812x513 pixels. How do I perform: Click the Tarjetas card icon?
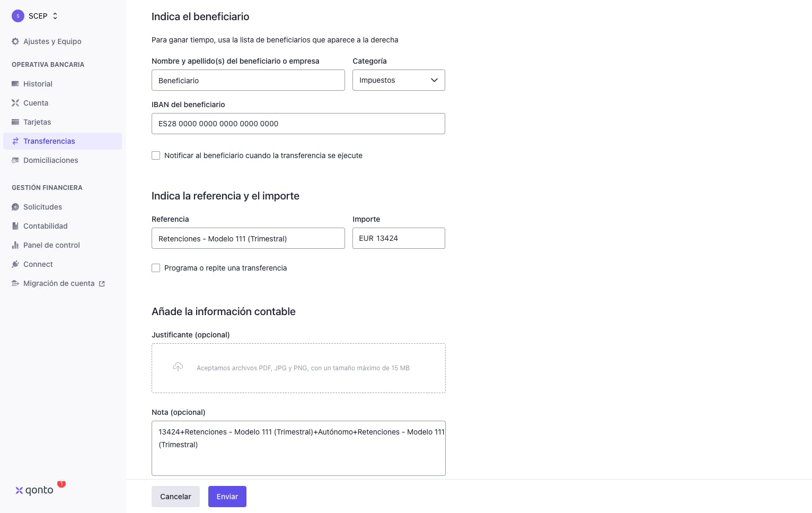(15, 122)
